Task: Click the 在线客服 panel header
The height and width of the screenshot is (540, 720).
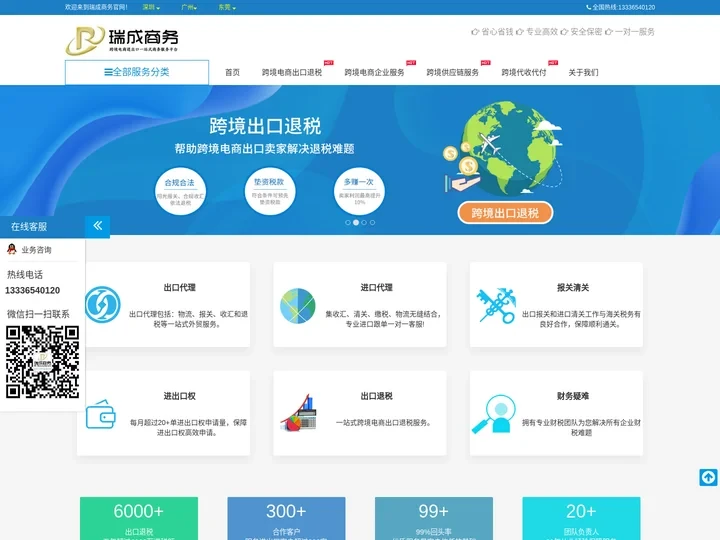Action: point(42,226)
